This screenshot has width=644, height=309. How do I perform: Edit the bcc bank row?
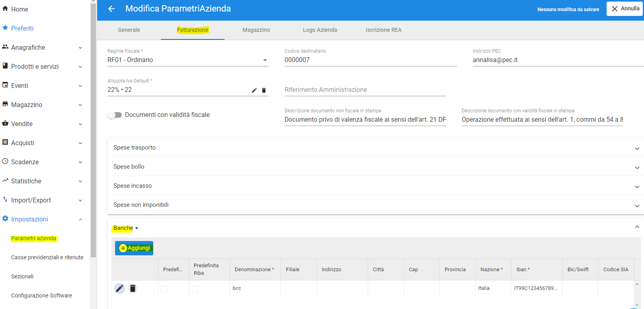[x=119, y=288]
